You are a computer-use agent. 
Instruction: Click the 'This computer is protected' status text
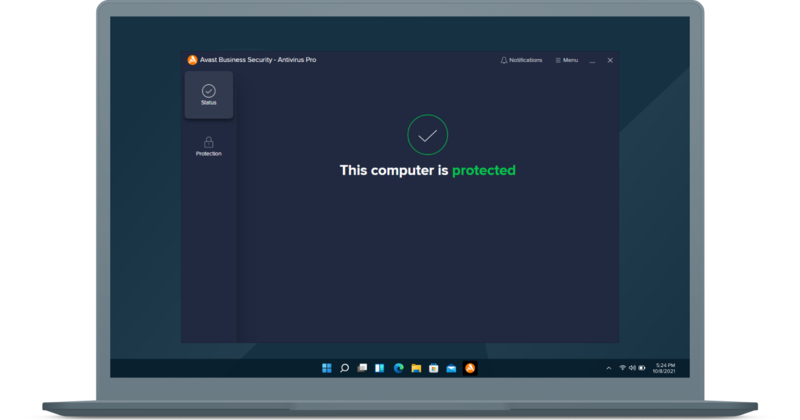coord(427,170)
